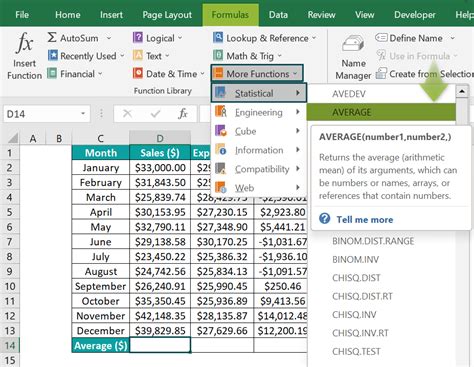The height and width of the screenshot is (367, 474).
Task: Click the Recently Used star icon
Action: pos(53,55)
